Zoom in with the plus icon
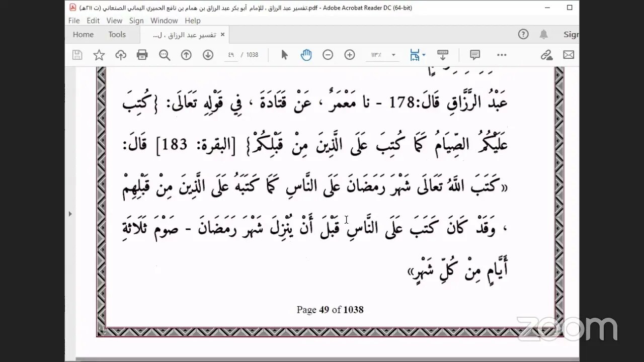This screenshot has width=644, height=362. pos(350,55)
